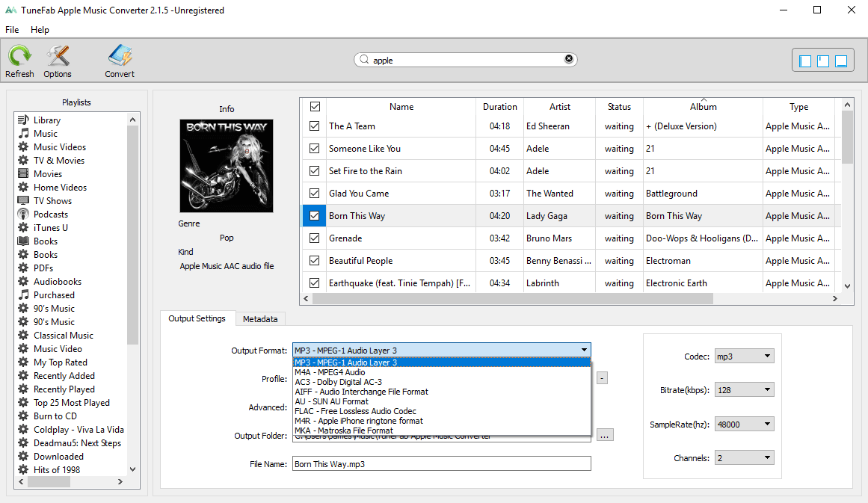Uncheck Beautiful People track
The width and height of the screenshot is (868, 503).
coord(315,261)
